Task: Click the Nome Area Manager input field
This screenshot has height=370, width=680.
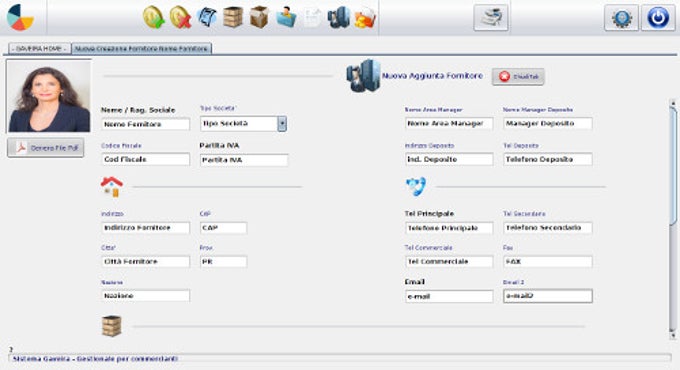Action: tap(449, 124)
